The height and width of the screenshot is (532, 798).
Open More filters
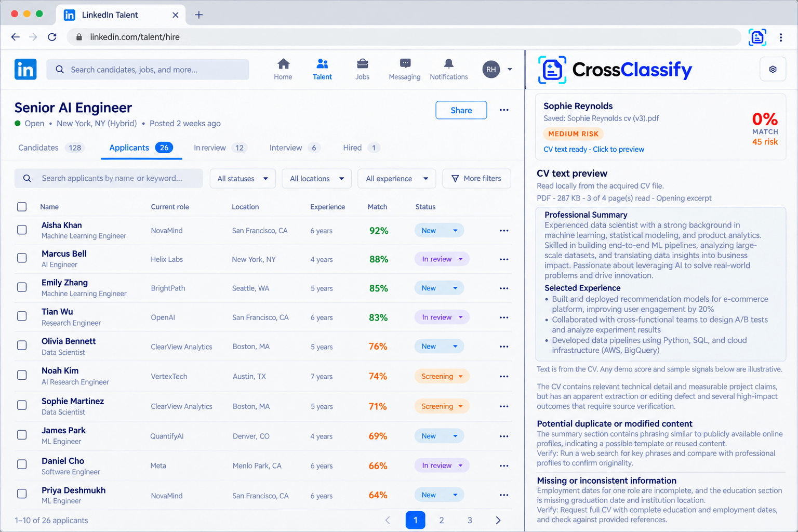coord(476,179)
